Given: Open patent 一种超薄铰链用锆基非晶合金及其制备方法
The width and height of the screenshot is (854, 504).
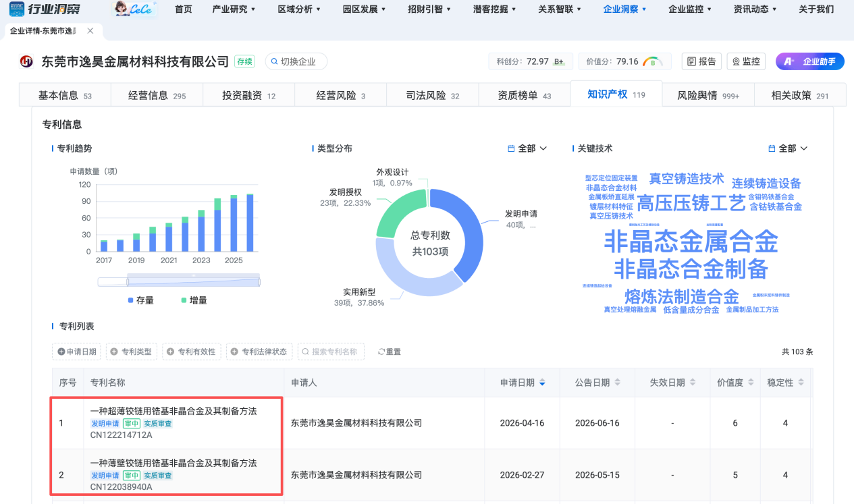Looking at the screenshot, I should pyautogui.click(x=174, y=411).
